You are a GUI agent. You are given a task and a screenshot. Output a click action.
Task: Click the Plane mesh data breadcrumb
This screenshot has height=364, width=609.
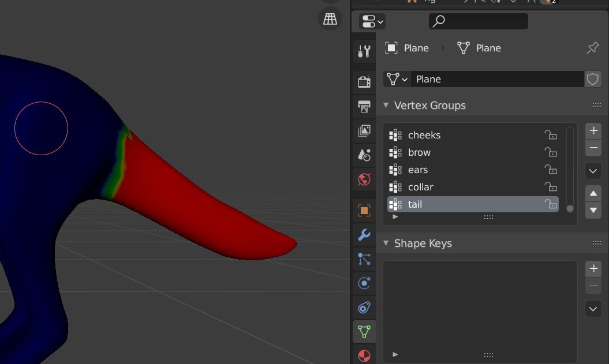pos(479,48)
